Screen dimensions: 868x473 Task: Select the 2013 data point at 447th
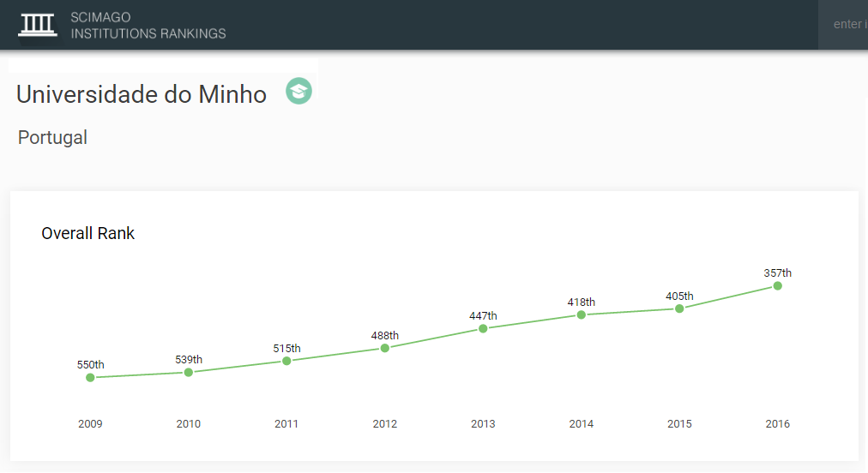[x=483, y=328]
